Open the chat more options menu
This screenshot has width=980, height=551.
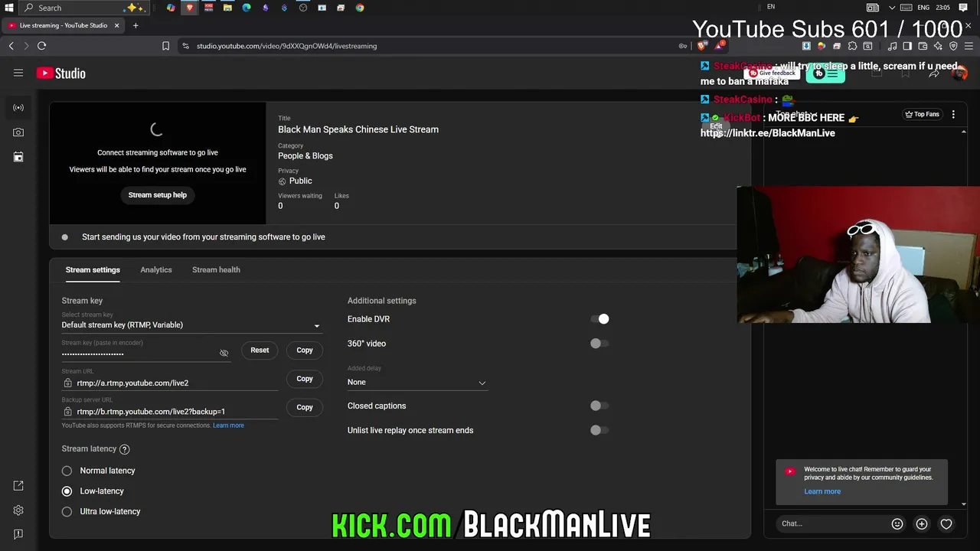click(953, 114)
